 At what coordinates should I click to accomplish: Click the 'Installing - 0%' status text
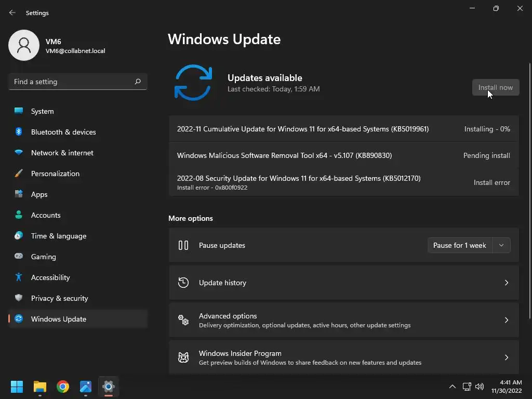487,129
